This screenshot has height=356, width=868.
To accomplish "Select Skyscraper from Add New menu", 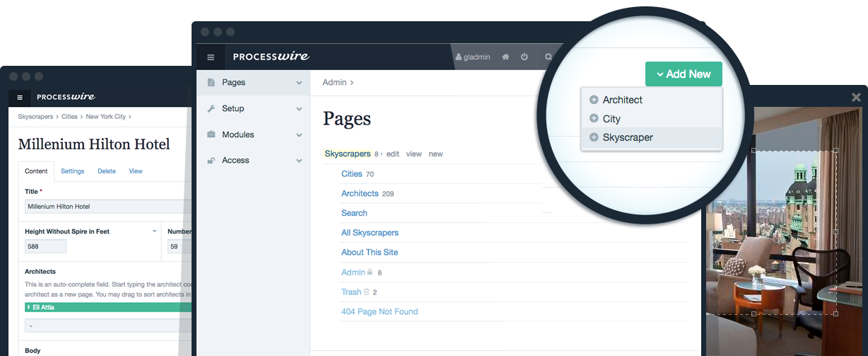I will pos(628,138).
